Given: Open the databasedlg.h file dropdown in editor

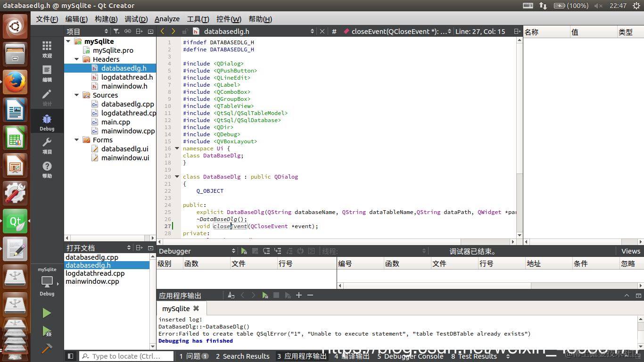Looking at the screenshot, I should pyautogui.click(x=255, y=31).
